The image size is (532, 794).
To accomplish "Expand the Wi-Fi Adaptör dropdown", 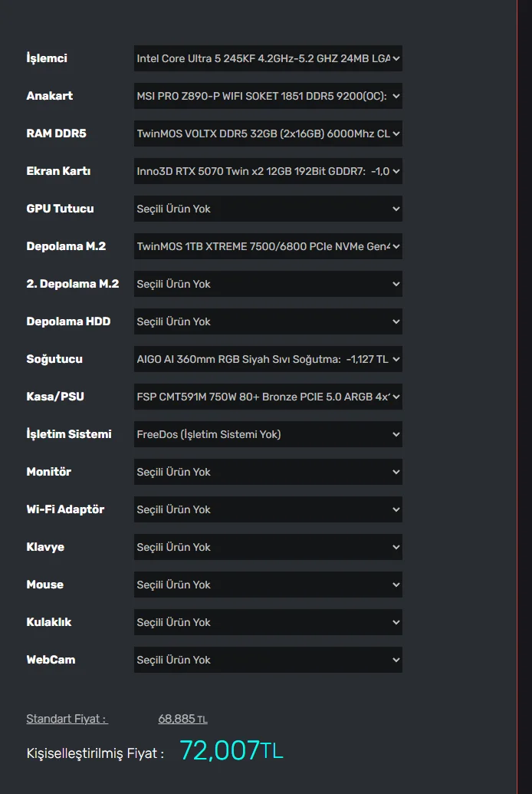I will coord(268,509).
